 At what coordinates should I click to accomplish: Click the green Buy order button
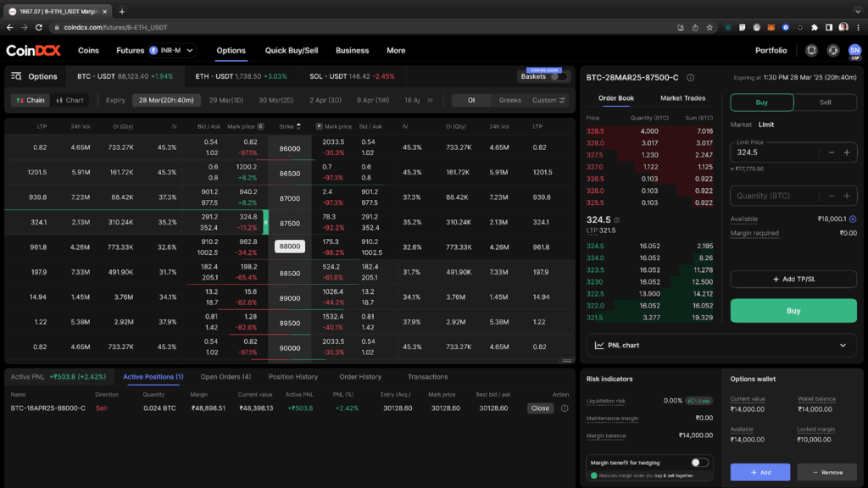click(x=793, y=311)
